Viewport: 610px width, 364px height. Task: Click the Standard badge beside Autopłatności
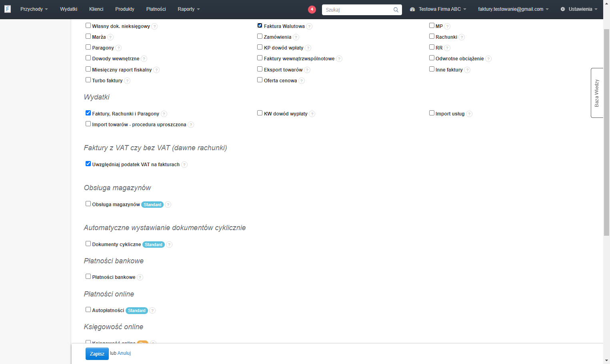tap(137, 310)
